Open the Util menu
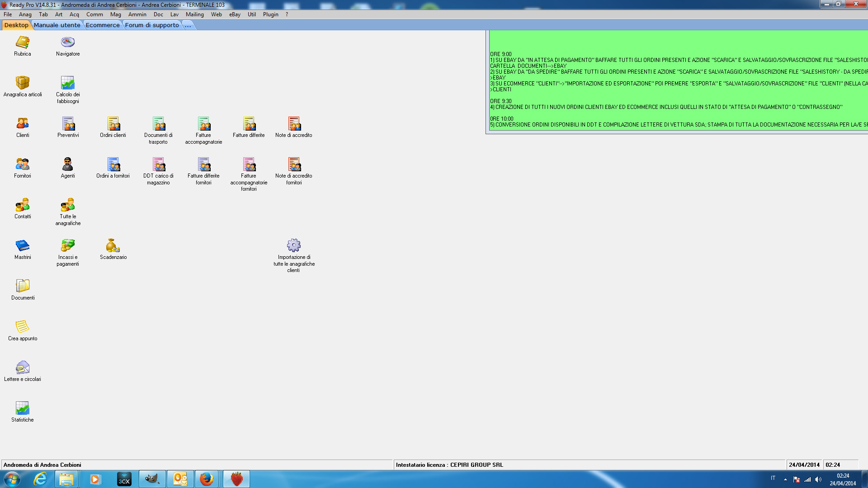Screen dimensions: 868x488 point(252,14)
